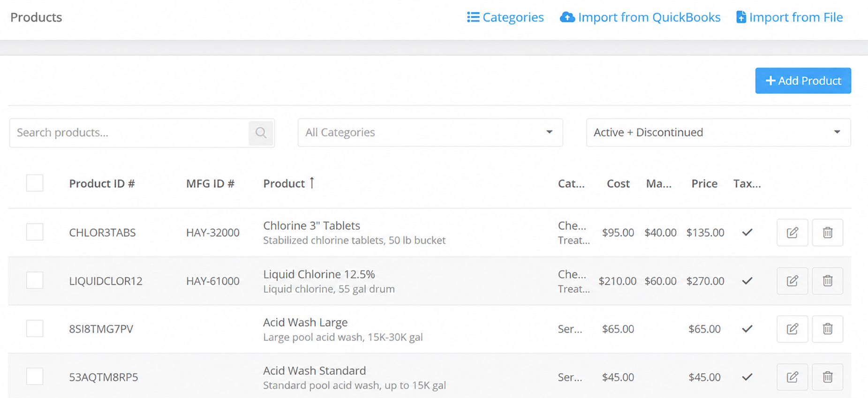Click the search magnifier icon
The width and height of the screenshot is (868, 398).
click(x=261, y=133)
